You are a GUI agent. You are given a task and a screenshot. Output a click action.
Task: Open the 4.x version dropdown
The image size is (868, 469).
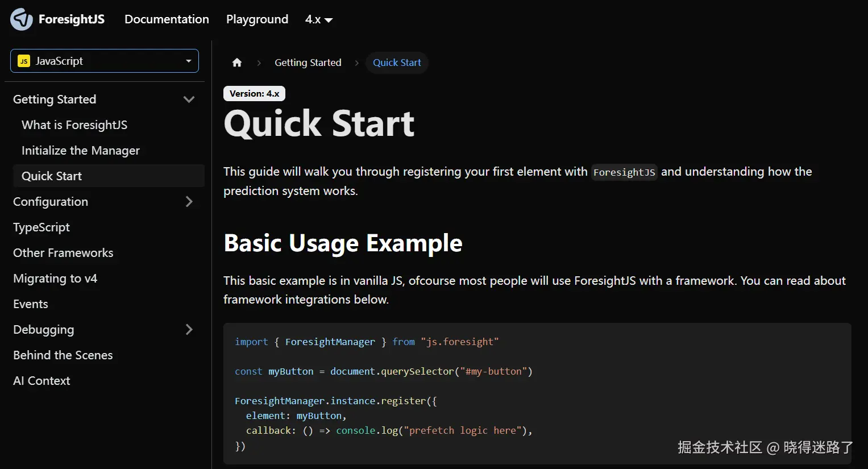318,19
